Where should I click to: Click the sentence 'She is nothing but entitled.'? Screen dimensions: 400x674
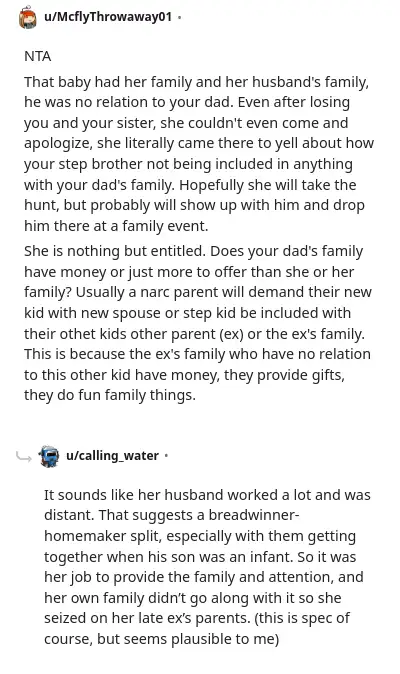(115, 251)
